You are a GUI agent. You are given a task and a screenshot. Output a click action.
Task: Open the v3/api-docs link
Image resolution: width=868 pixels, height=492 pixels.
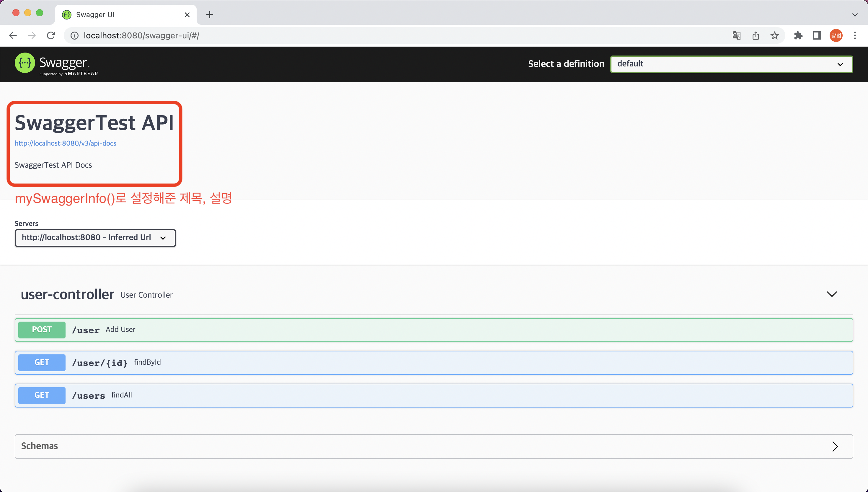65,143
